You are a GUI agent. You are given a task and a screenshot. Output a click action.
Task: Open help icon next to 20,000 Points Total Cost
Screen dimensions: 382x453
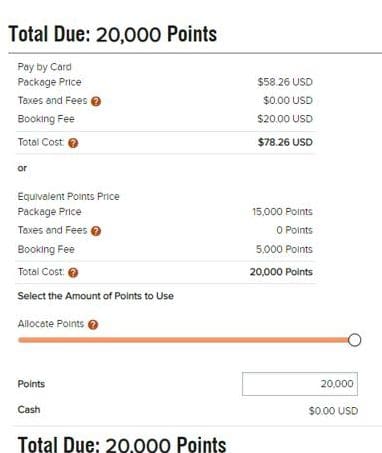click(73, 273)
